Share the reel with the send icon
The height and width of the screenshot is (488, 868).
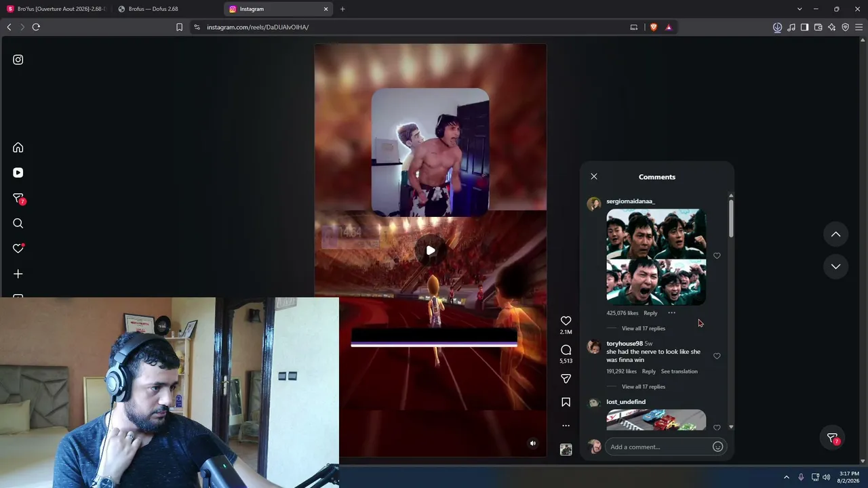[x=566, y=379]
